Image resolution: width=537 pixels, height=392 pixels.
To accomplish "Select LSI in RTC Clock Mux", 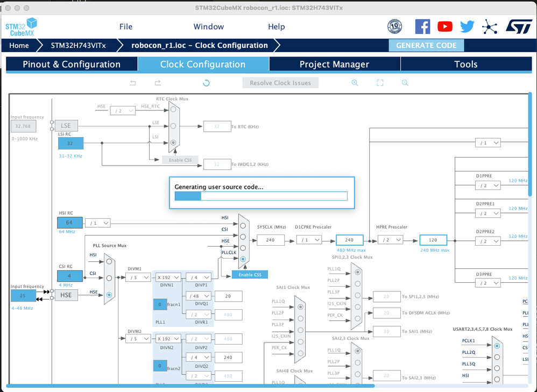I will click(x=173, y=142).
